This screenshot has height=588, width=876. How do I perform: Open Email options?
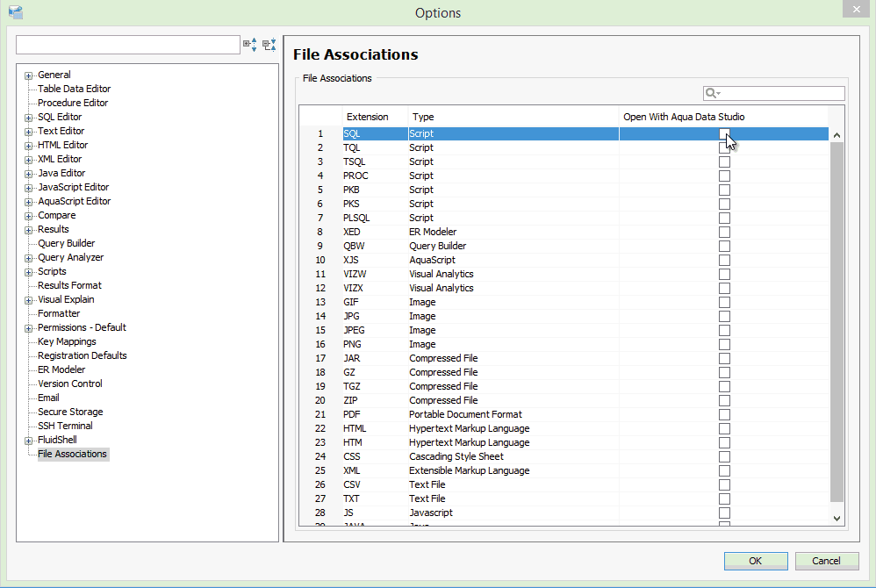[48, 398]
